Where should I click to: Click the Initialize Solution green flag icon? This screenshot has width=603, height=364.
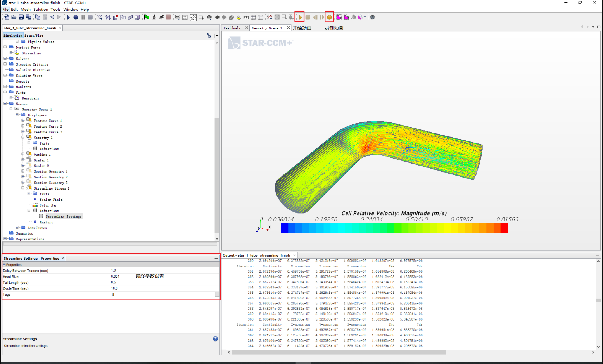(x=147, y=17)
